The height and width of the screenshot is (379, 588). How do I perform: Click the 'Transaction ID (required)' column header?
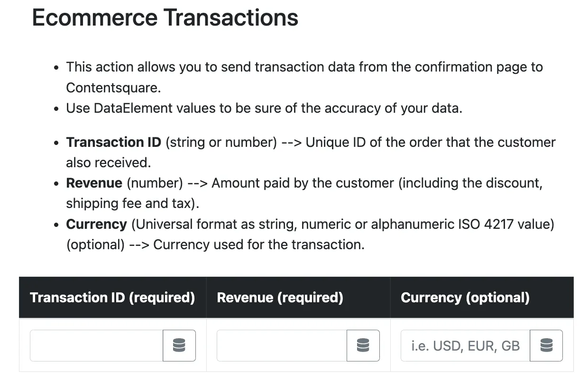112,298
